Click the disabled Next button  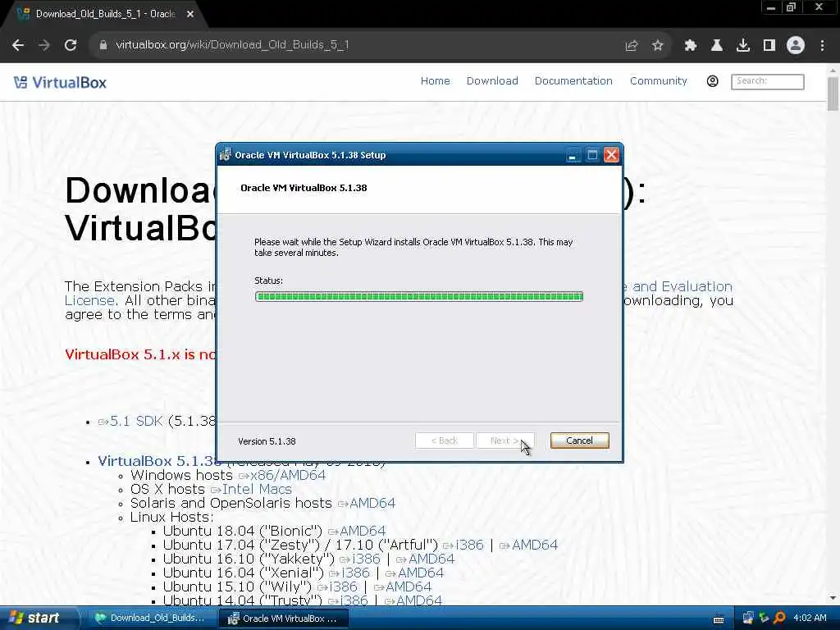tap(504, 441)
